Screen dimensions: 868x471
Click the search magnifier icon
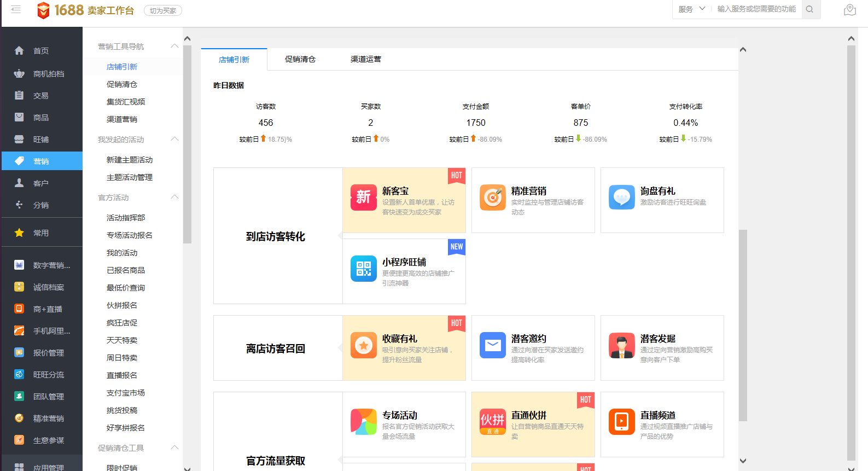pos(810,9)
